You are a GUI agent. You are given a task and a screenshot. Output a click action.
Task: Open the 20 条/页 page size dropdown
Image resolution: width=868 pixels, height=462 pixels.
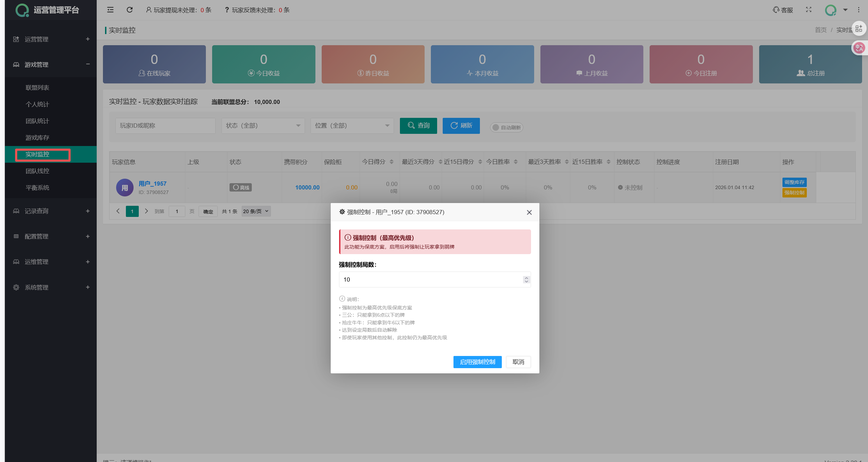(x=256, y=211)
